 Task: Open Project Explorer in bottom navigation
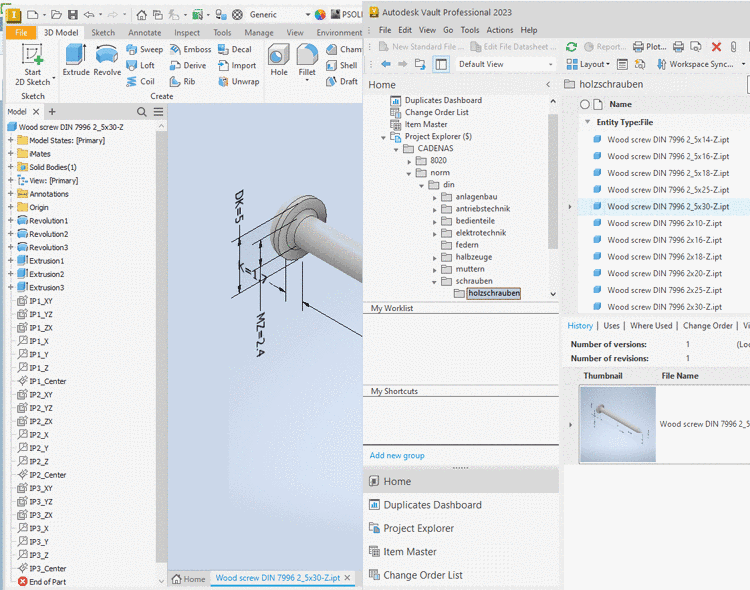[418, 528]
